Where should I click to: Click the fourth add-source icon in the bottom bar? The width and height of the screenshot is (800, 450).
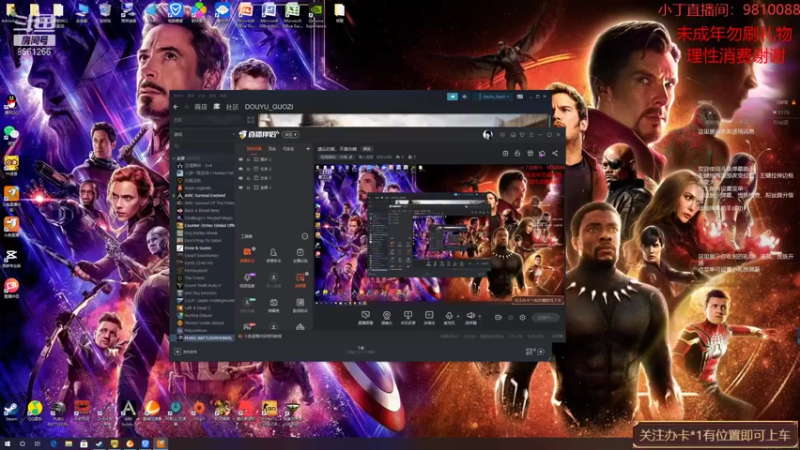pos(429,317)
